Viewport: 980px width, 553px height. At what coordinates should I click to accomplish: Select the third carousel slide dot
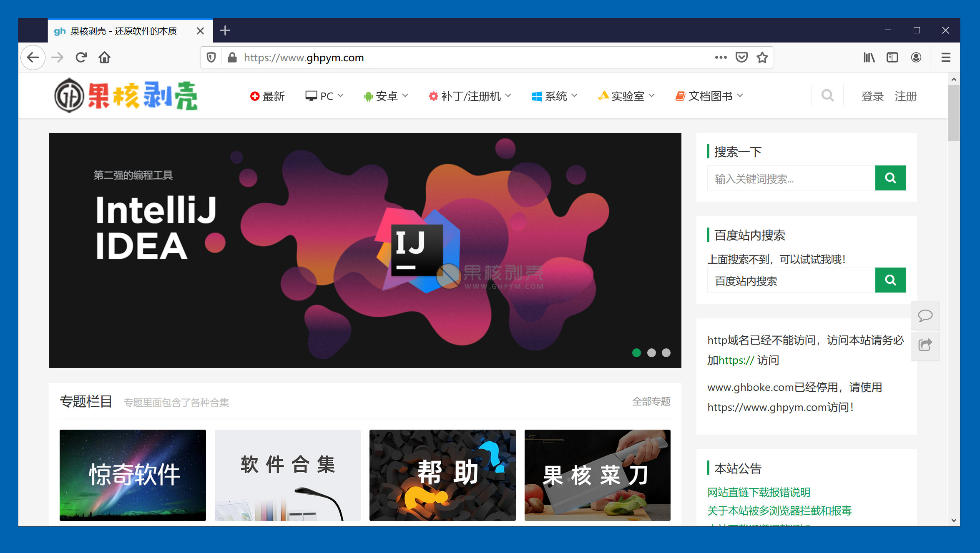pos(666,353)
